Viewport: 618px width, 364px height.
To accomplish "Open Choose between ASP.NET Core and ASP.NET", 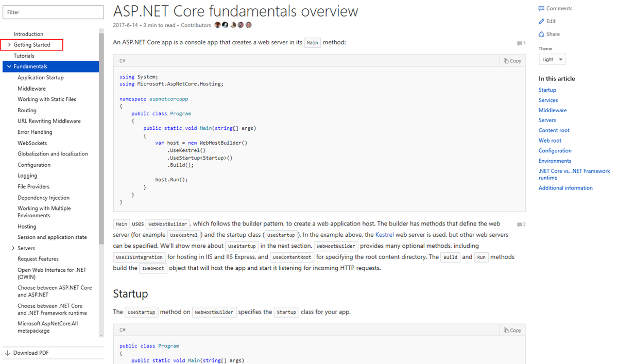I will [55, 291].
